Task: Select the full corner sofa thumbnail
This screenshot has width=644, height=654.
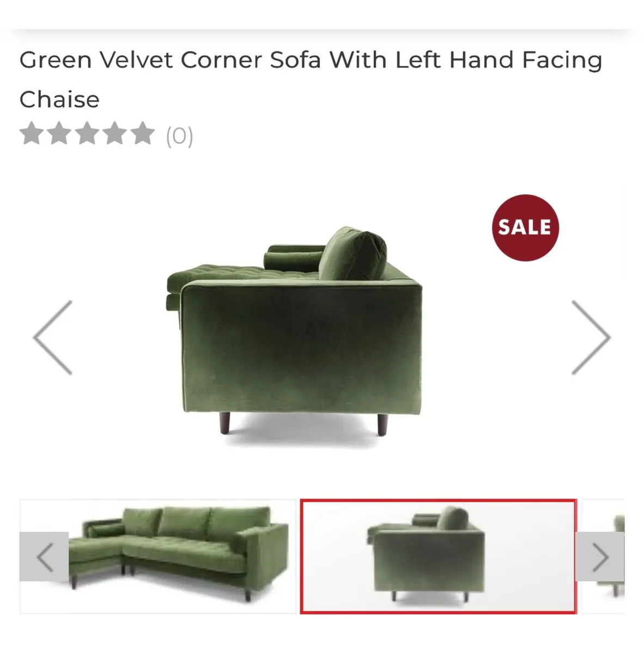Action: (x=158, y=556)
